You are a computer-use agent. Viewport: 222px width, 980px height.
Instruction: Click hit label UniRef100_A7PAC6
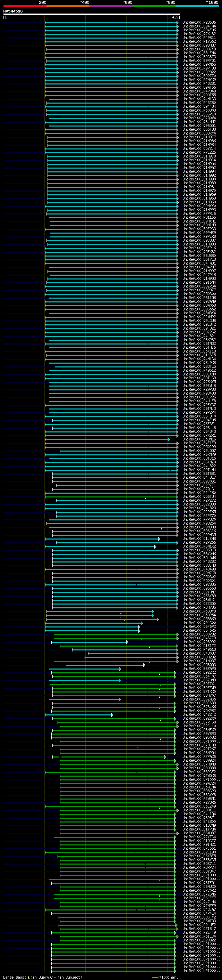pyautogui.click(x=199, y=757)
